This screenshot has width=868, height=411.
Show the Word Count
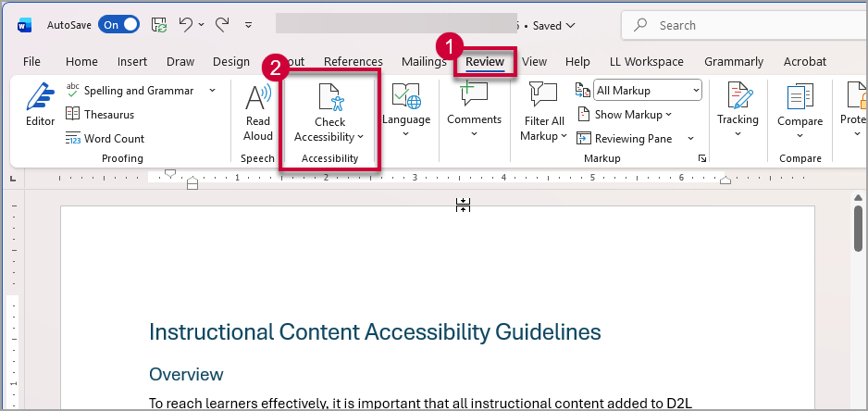click(105, 139)
